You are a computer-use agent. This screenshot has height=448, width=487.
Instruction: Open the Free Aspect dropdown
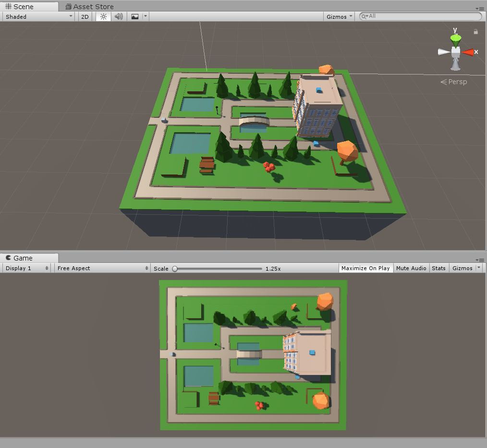coord(102,268)
